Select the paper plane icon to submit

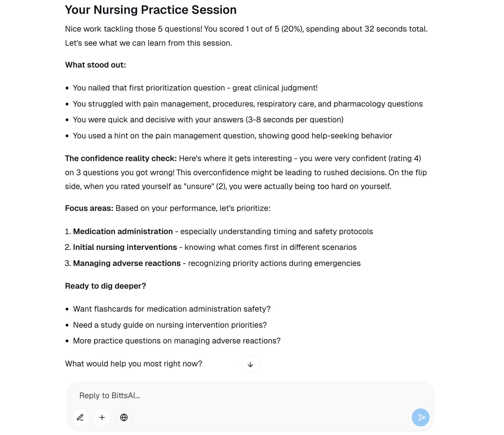(x=421, y=417)
